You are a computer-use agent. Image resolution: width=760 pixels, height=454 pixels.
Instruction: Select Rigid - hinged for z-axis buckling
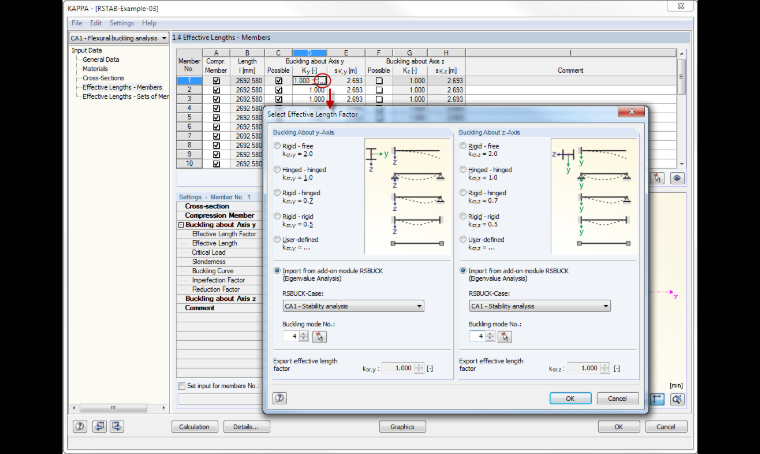coord(463,193)
